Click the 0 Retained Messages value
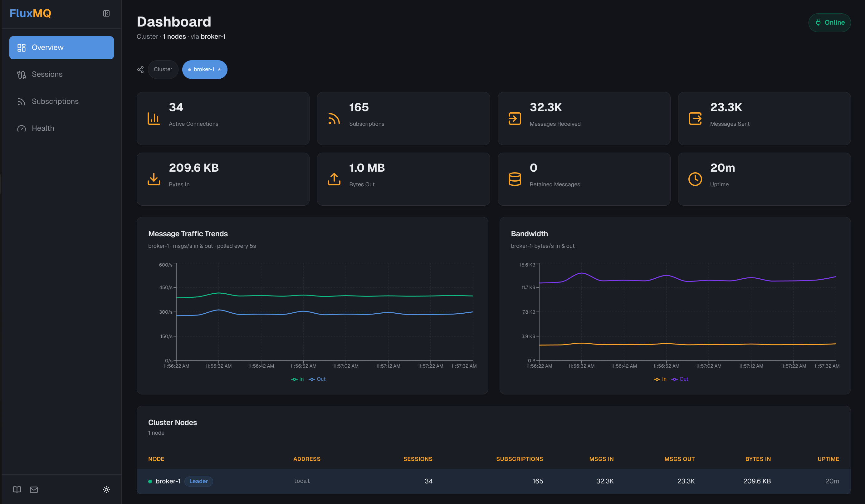Image resolution: width=865 pixels, height=504 pixels. 533,168
